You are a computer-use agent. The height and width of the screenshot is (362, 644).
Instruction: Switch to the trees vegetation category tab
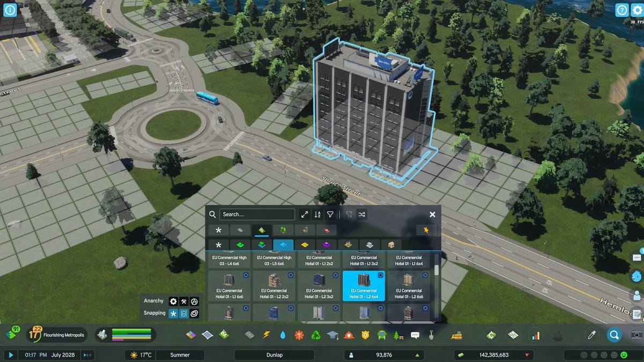coord(283,230)
